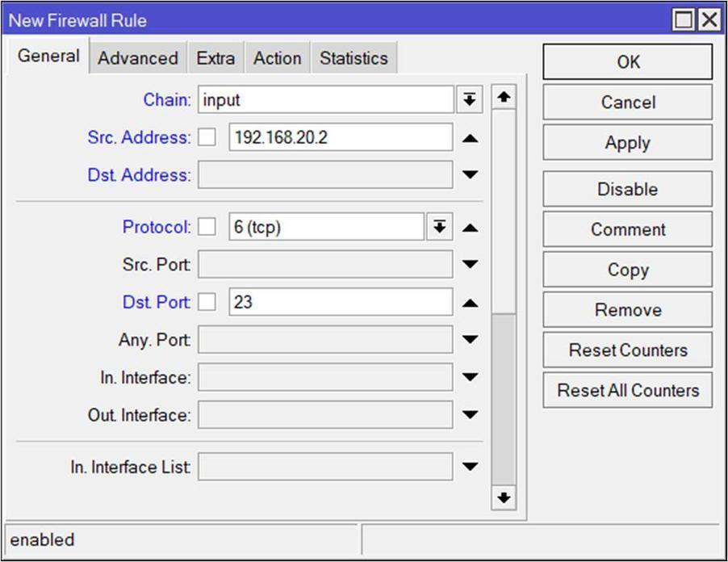
Task: Click the Reset All Counters button
Action: (x=627, y=391)
